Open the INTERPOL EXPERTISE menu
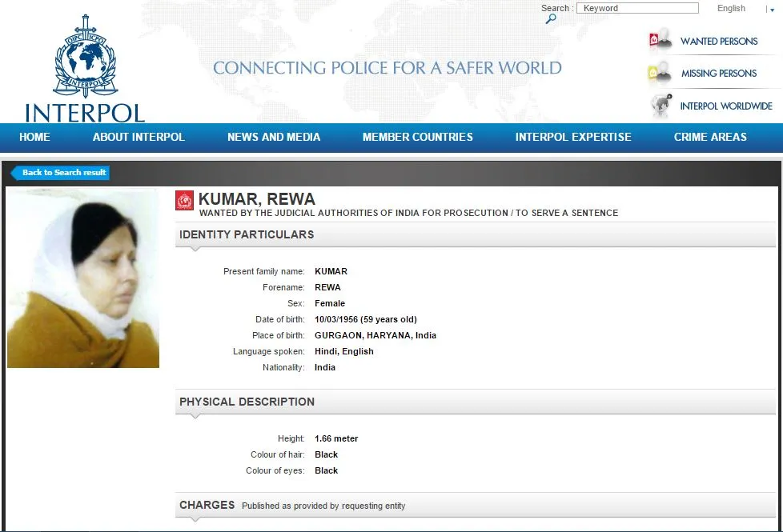783x532 pixels. tap(573, 137)
